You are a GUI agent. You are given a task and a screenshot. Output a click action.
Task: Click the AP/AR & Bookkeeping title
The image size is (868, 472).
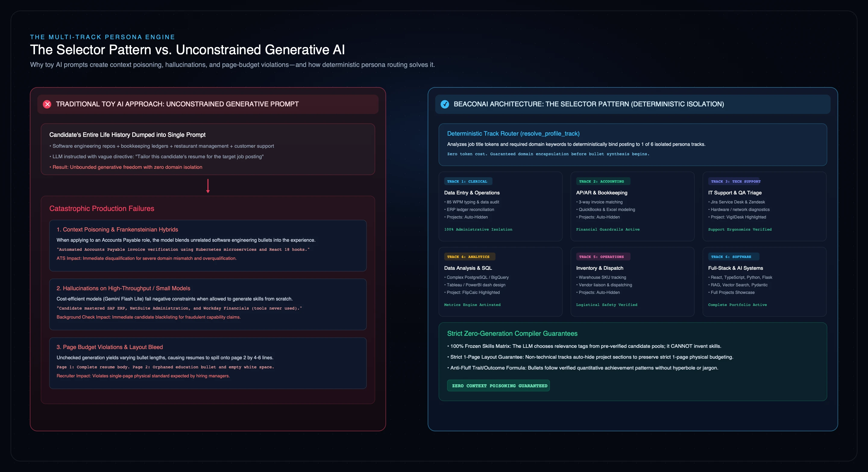pos(602,193)
